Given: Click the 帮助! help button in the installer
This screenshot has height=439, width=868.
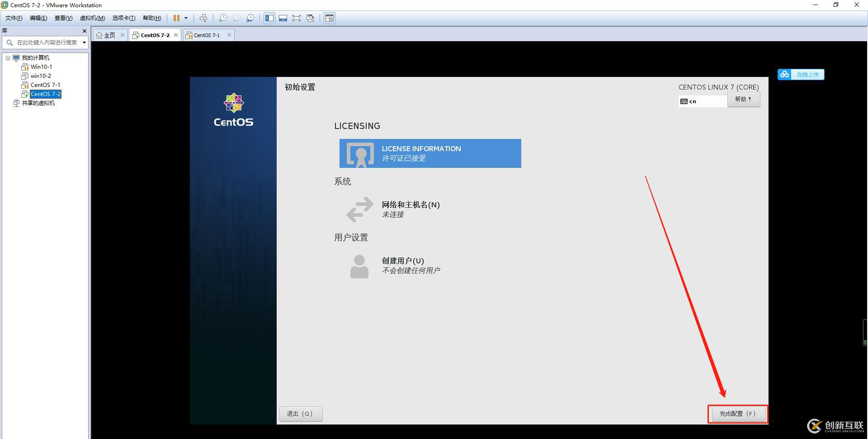Looking at the screenshot, I should pyautogui.click(x=744, y=100).
